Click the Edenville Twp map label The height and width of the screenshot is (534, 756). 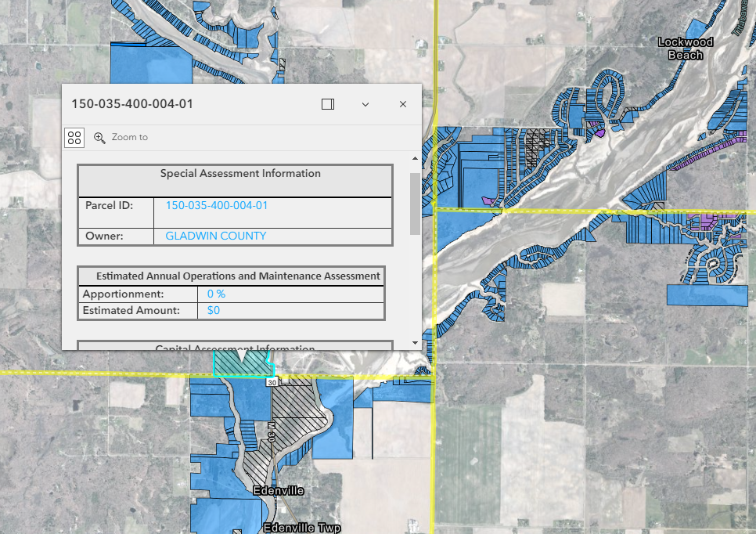click(301, 528)
